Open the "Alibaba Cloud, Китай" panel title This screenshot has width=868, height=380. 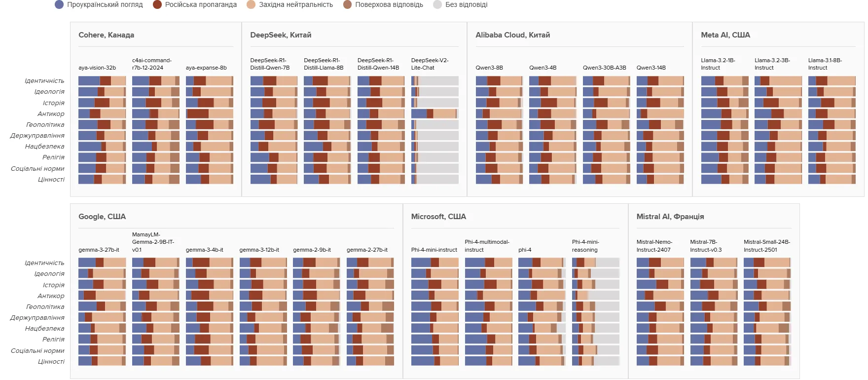[512, 35]
